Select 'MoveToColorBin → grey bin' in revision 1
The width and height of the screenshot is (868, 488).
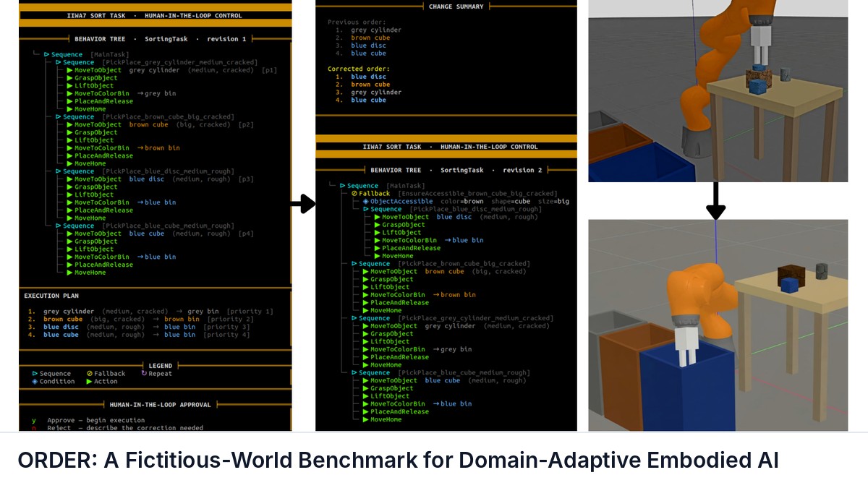pos(122,93)
